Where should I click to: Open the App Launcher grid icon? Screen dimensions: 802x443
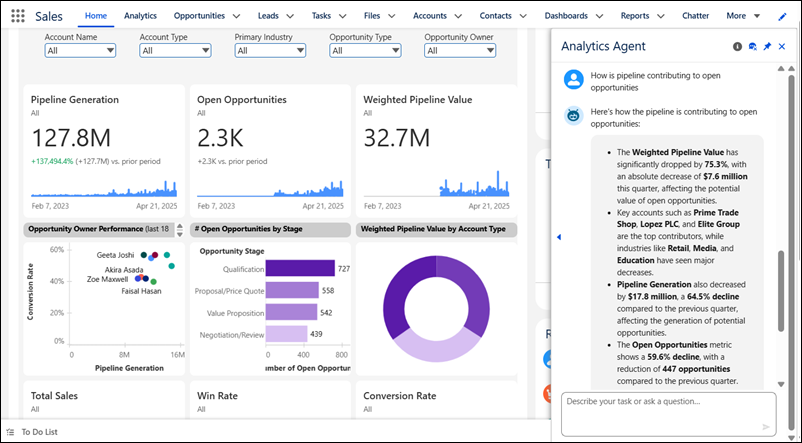pos(18,16)
